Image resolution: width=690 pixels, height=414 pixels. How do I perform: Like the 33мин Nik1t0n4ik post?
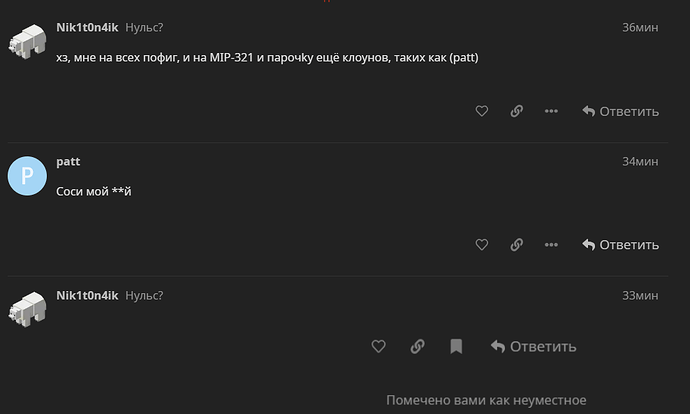(378, 346)
